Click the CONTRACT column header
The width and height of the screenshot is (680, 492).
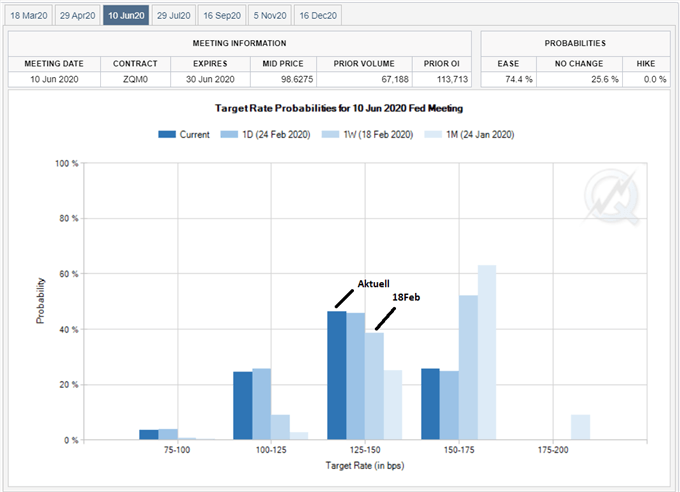[135, 64]
